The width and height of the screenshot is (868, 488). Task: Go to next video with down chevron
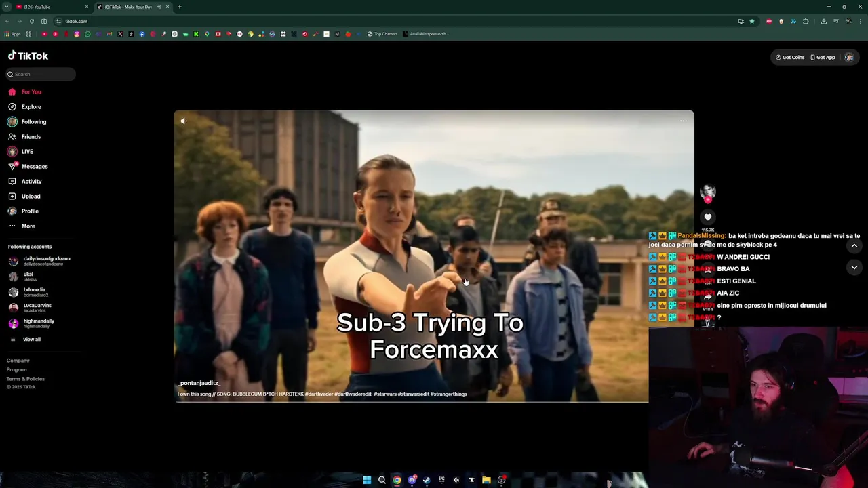(x=854, y=268)
